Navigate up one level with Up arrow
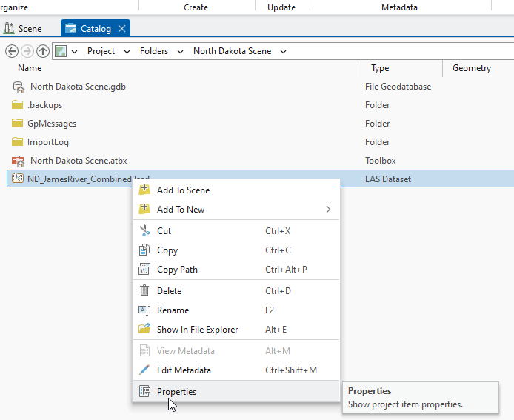514x420 pixels. [x=43, y=51]
